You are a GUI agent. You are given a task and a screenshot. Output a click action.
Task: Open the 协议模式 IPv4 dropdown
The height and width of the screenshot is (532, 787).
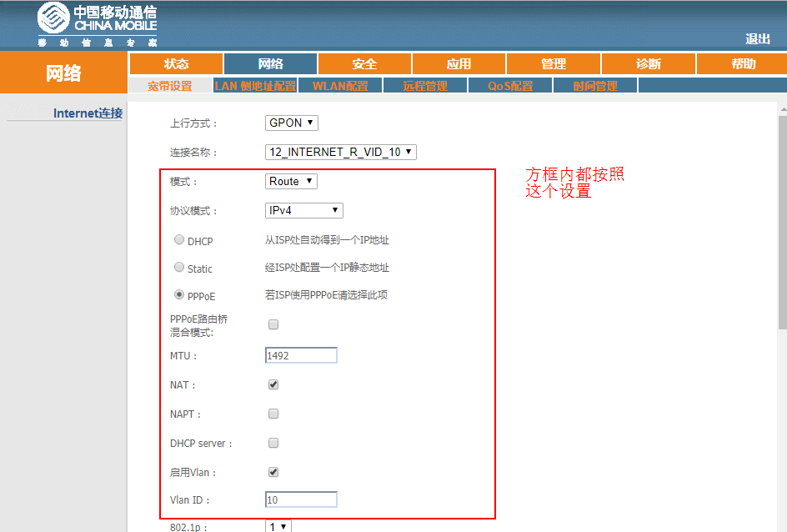pos(304,210)
